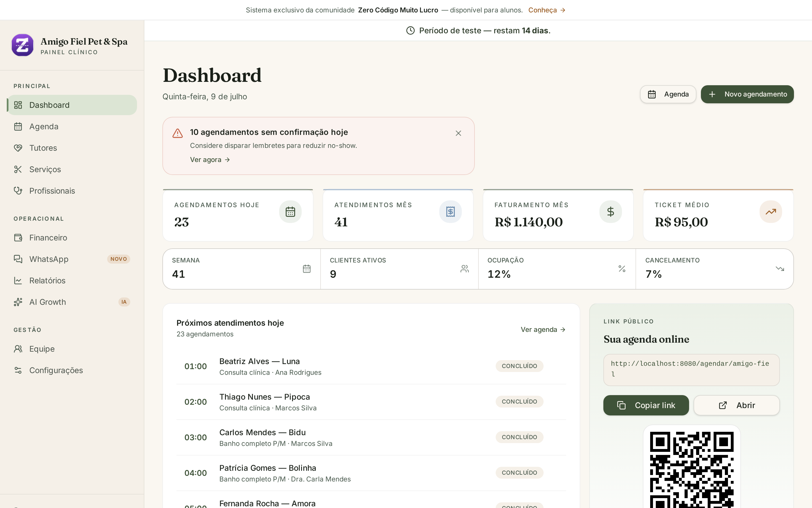Click the users icon in Clientes Ativos stat

tap(464, 269)
